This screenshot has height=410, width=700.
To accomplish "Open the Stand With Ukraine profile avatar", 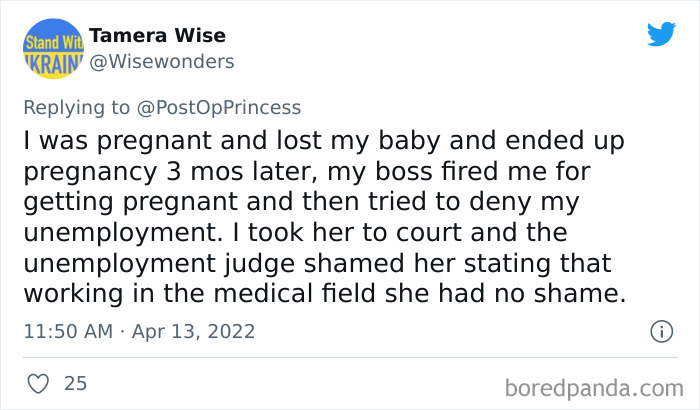I will click(x=52, y=48).
